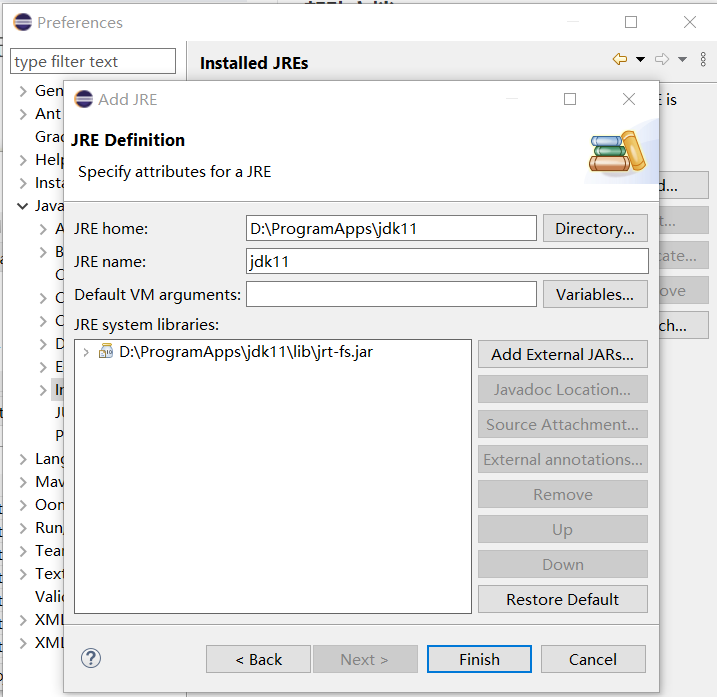The height and width of the screenshot is (697, 717).
Task: Click the type filter text box in Preferences
Action: (x=93, y=61)
